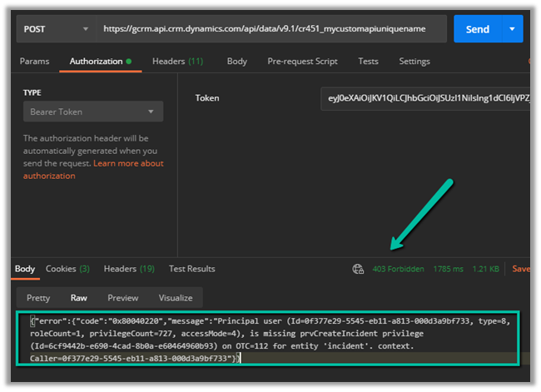Click into the Token input field
This screenshot has height=392, width=541.
424,98
